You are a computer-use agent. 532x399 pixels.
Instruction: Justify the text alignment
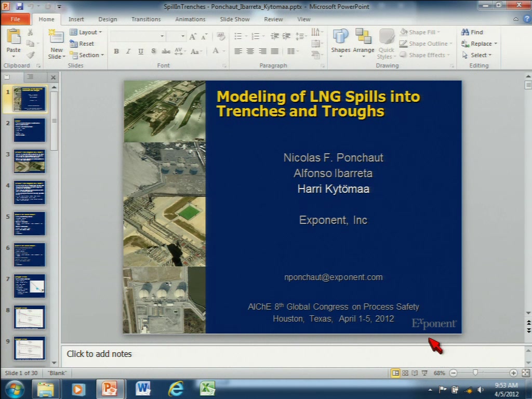[275, 51]
